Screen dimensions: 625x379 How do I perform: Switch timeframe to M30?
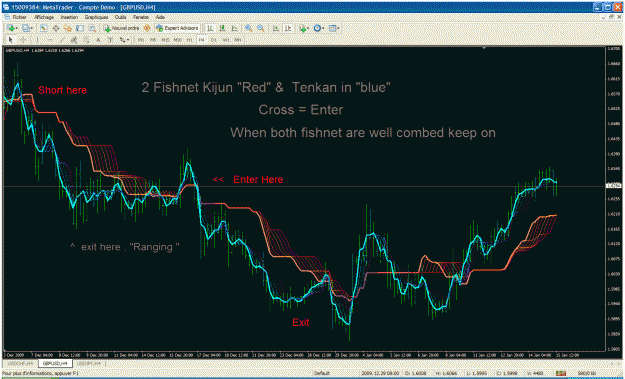(x=177, y=40)
